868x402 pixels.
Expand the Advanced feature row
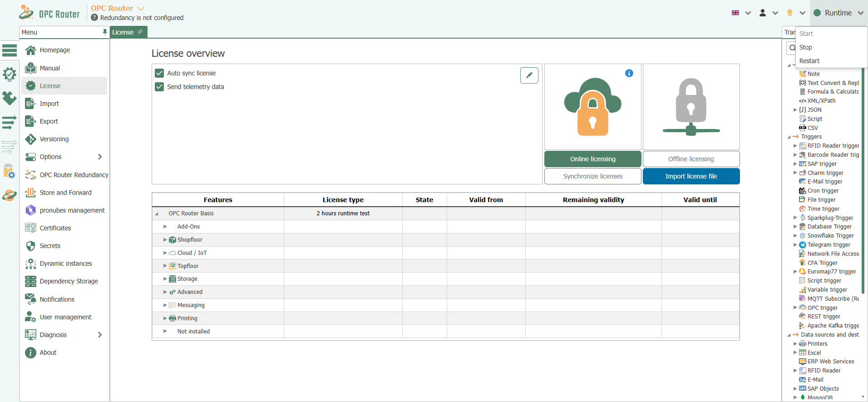pyautogui.click(x=165, y=292)
